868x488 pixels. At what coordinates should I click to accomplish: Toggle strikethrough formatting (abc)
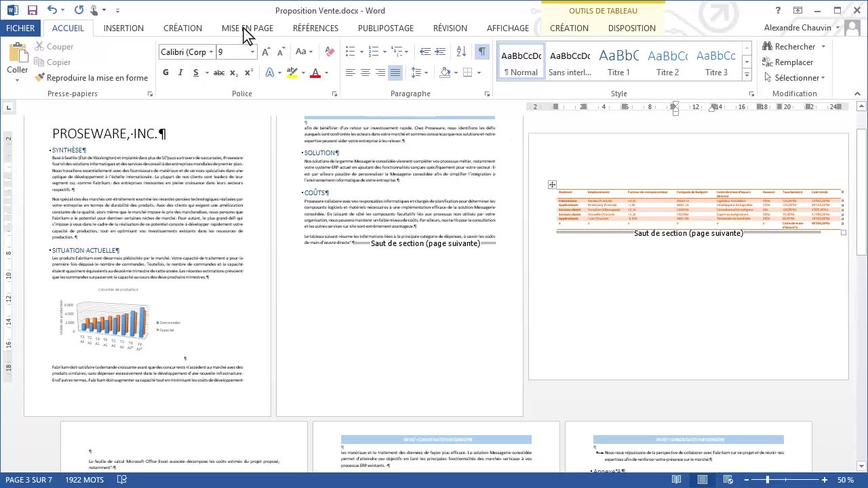coord(219,73)
